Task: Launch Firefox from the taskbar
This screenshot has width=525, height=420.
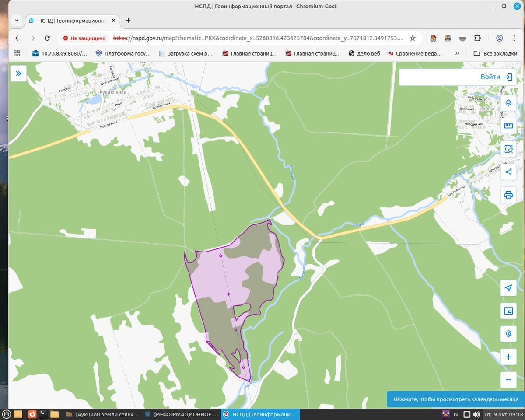Action: (32, 414)
